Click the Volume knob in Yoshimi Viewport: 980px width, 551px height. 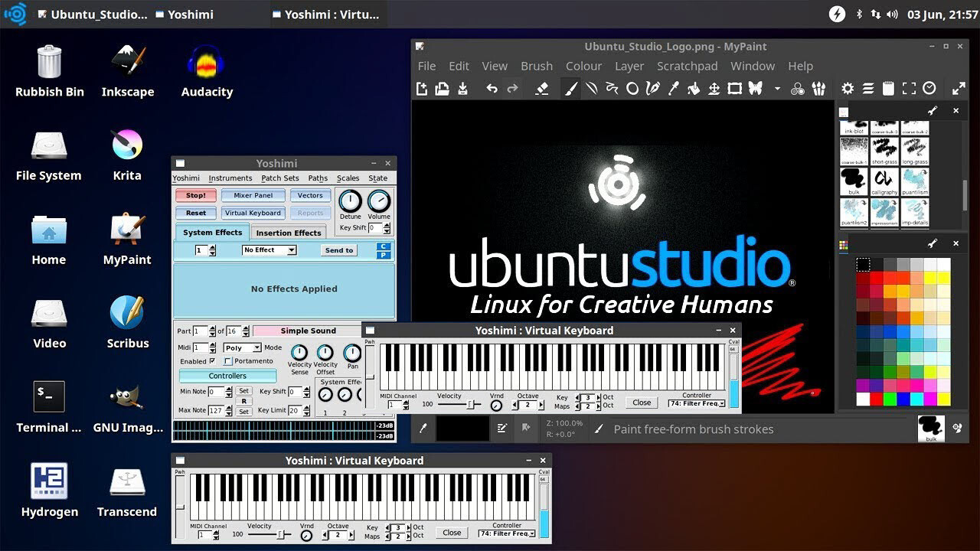[379, 201]
